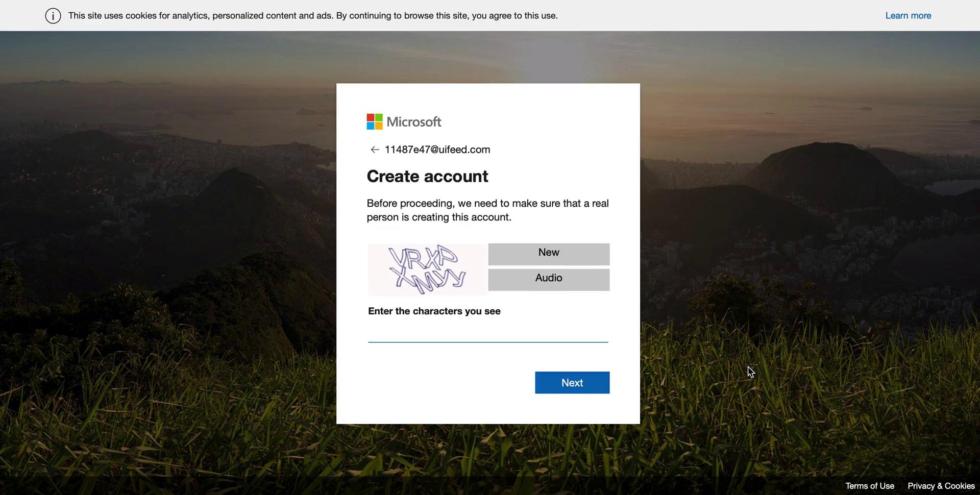Switch to Audio captcha challenge
The height and width of the screenshot is (495, 980).
(x=549, y=280)
